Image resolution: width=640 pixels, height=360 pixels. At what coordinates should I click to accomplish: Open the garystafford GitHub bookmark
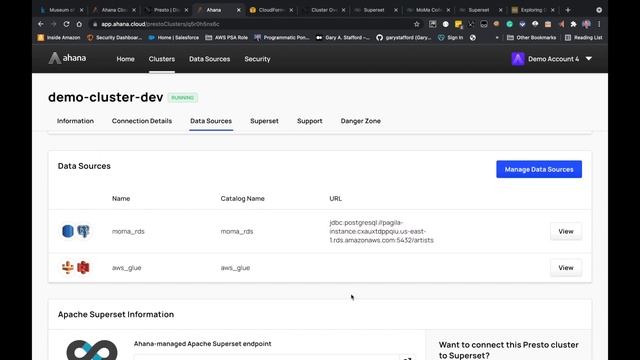click(x=403, y=38)
